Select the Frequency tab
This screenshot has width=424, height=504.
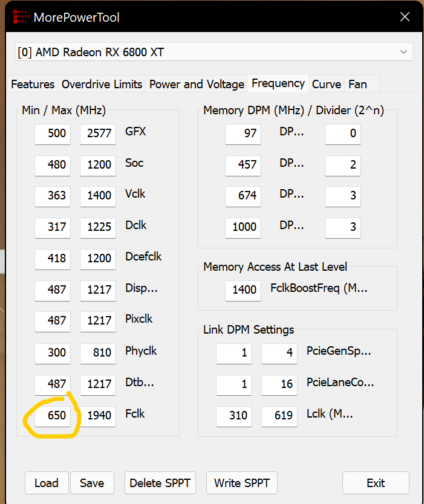click(x=278, y=83)
